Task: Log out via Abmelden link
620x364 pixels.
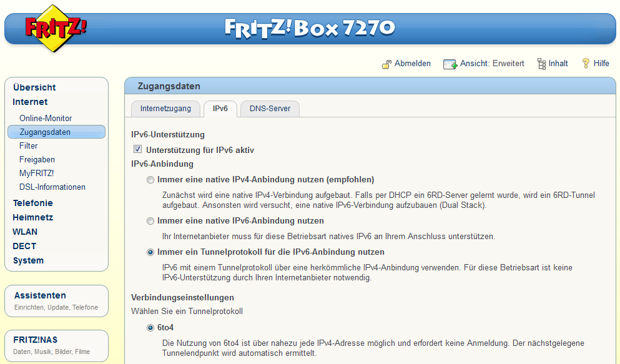Action: 413,63
